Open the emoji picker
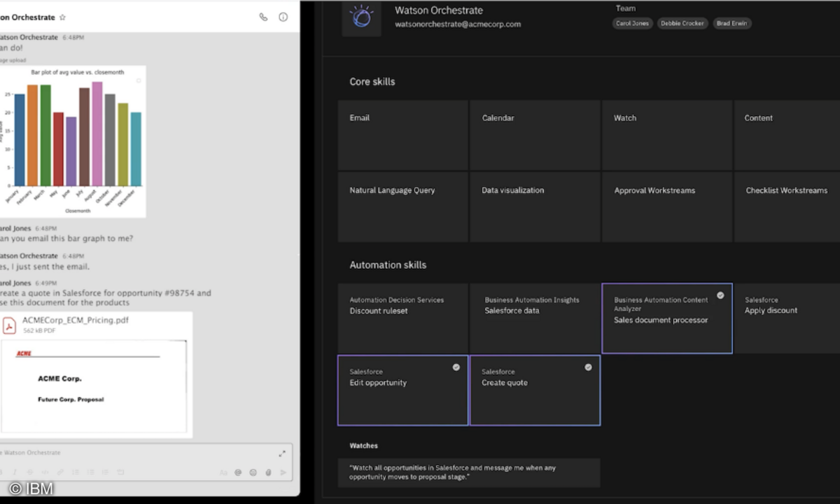Screen dimensions: 840x504 tap(253, 472)
